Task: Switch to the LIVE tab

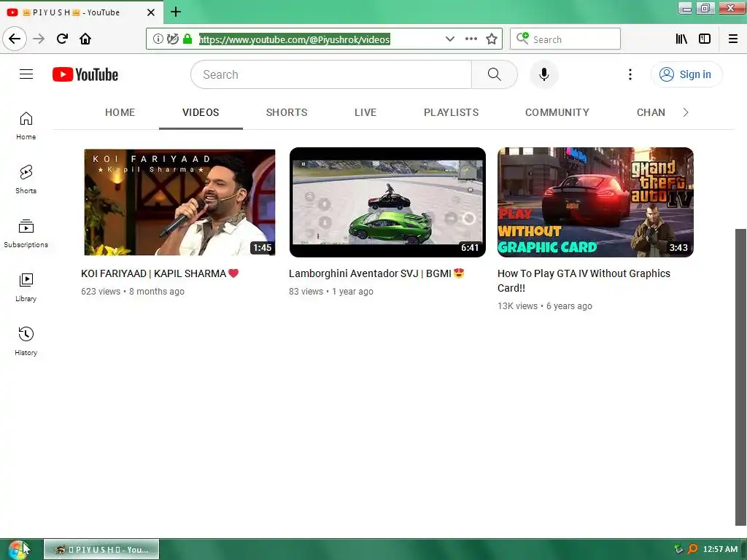Action: 365,112
